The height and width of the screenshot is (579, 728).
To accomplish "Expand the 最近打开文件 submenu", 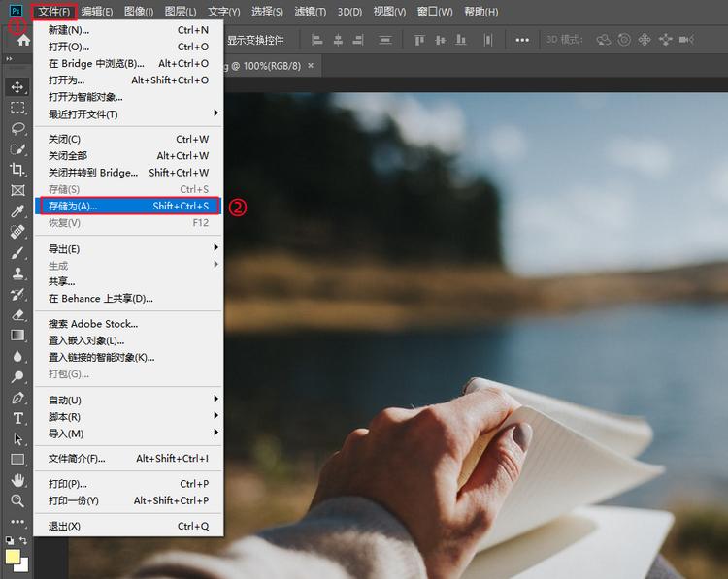I will coord(128,113).
